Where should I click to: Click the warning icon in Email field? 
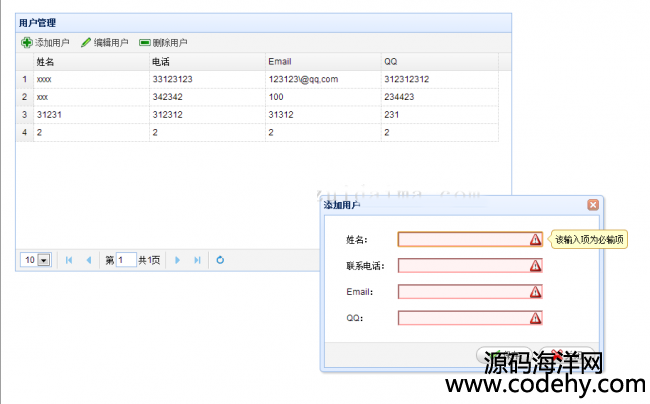535,292
